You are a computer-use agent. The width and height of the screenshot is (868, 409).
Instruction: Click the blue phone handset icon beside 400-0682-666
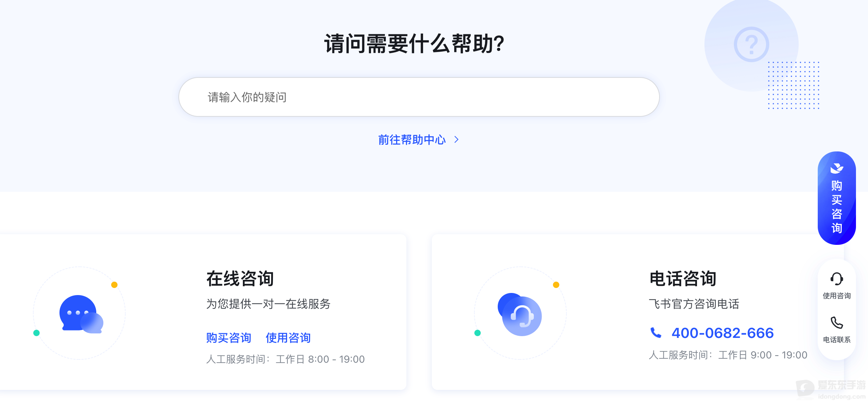(656, 333)
